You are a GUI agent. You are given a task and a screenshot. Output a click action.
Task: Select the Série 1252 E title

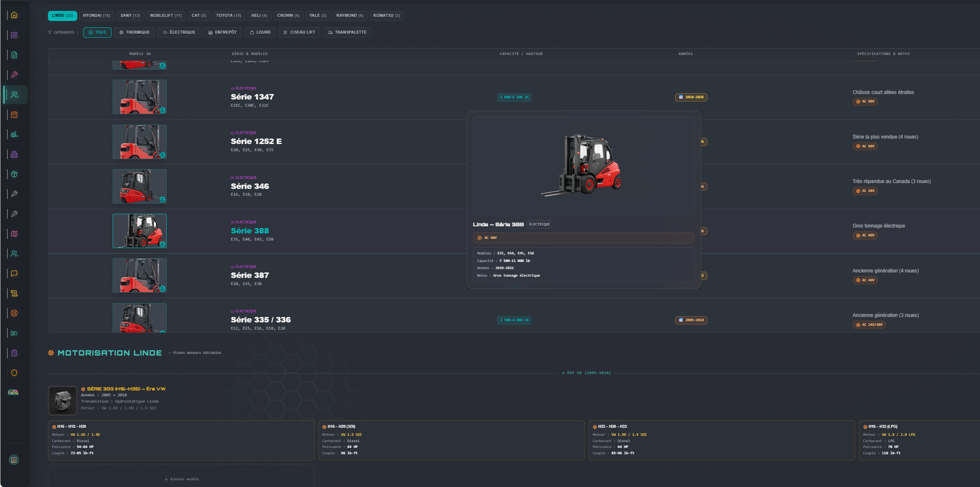pyautogui.click(x=256, y=141)
